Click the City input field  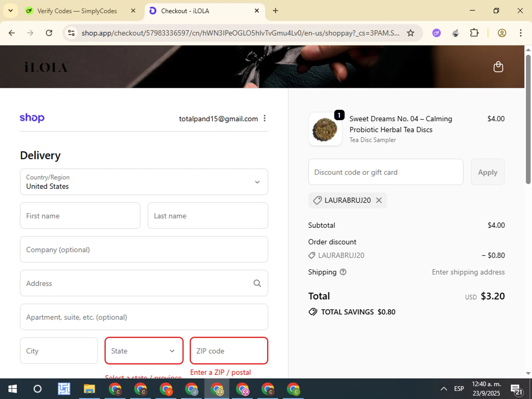click(59, 350)
